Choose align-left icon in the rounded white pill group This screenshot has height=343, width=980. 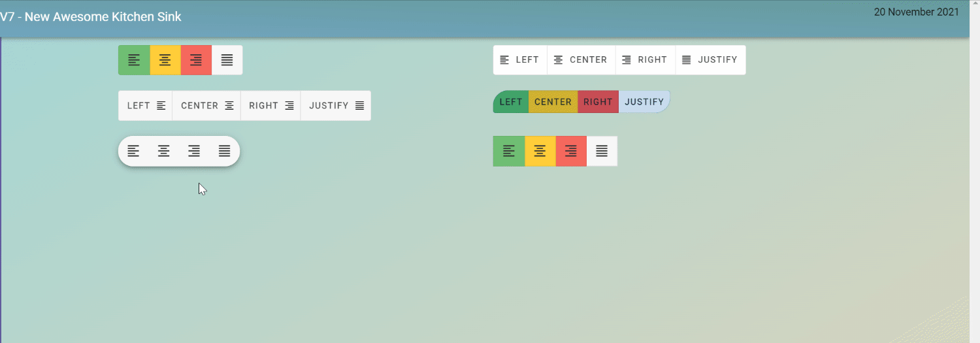(133, 152)
